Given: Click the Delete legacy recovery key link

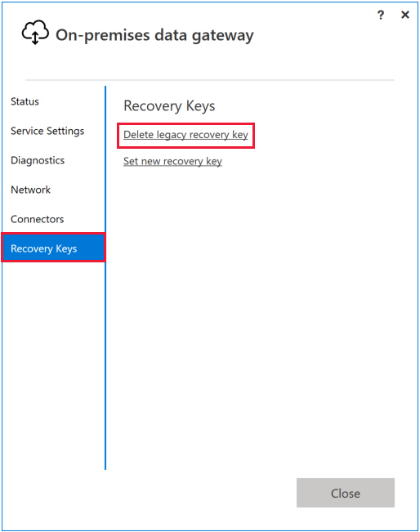Looking at the screenshot, I should 185,135.
